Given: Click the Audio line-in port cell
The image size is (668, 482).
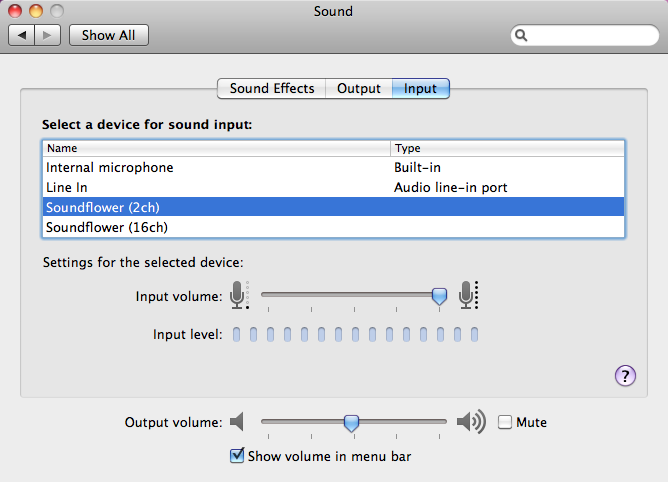Looking at the screenshot, I should click(450, 188).
